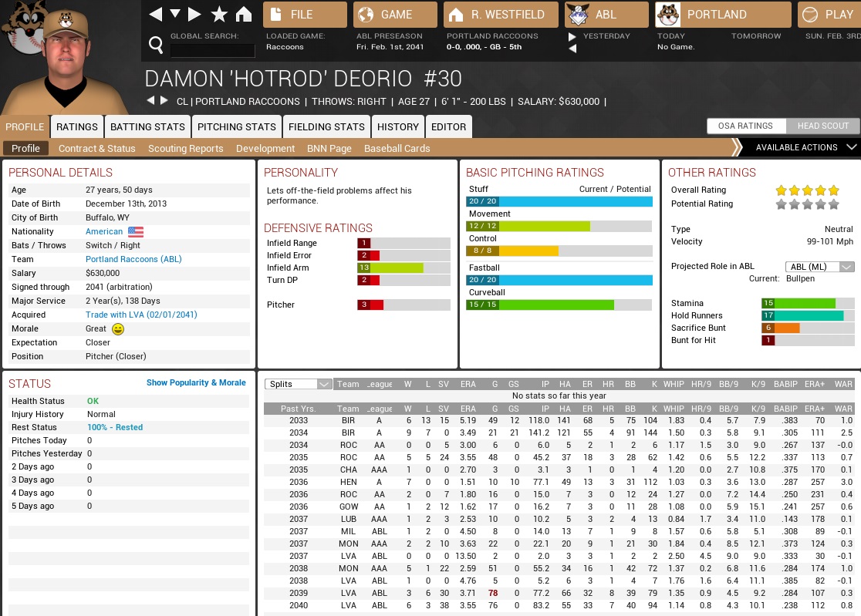
Task: Go to previous player using left arrow
Action: pyautogui.click(x=151, y=101)
